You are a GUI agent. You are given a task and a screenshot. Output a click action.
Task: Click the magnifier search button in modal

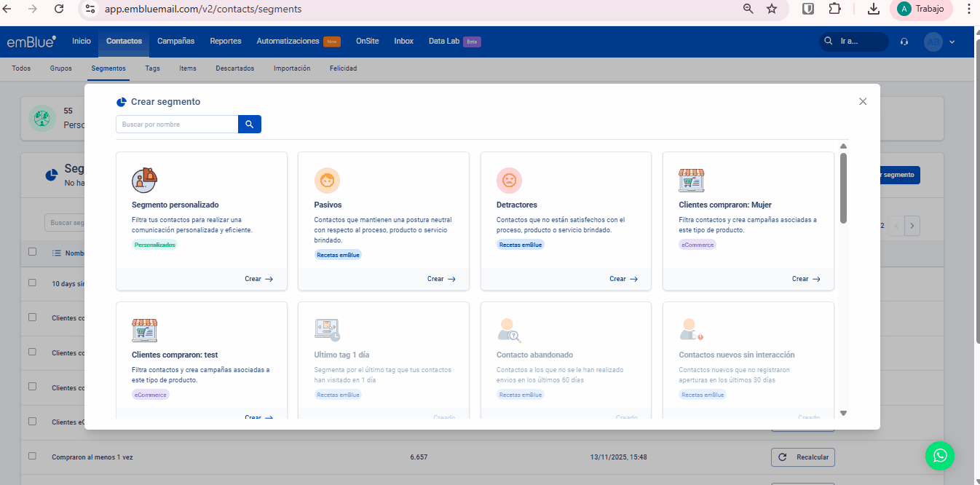[x=249, y=125]
